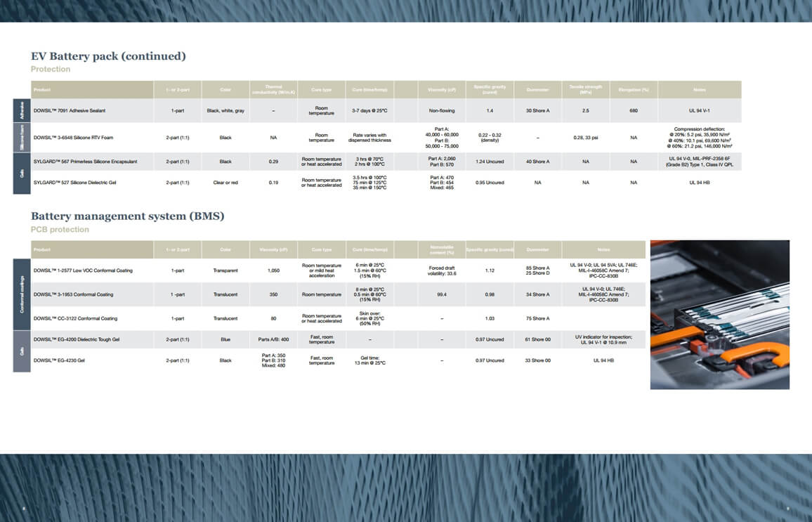Click the "Parts A/B: 400" viscosity cell
Image resolution: width=812 pixels, height=522 pixels.
[x=273, y=340]
